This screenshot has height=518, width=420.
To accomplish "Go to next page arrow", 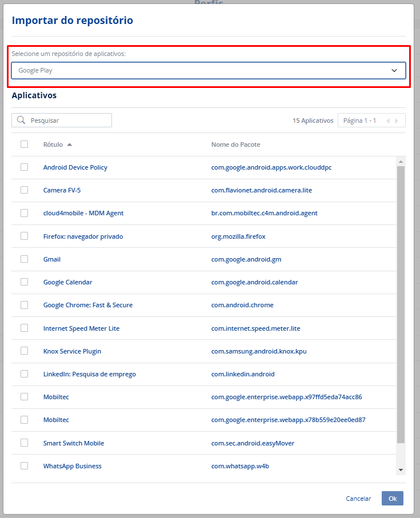I will click(397, 121).
